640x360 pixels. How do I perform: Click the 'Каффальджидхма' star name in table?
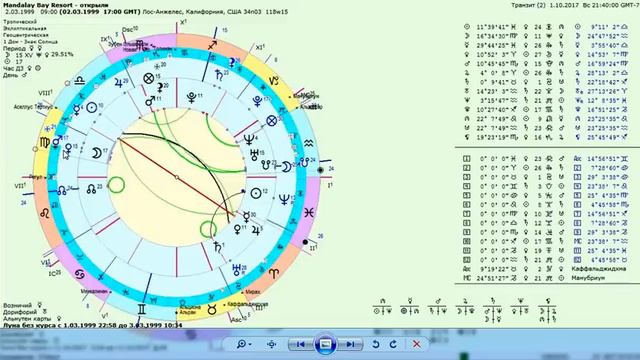[599, 269]
